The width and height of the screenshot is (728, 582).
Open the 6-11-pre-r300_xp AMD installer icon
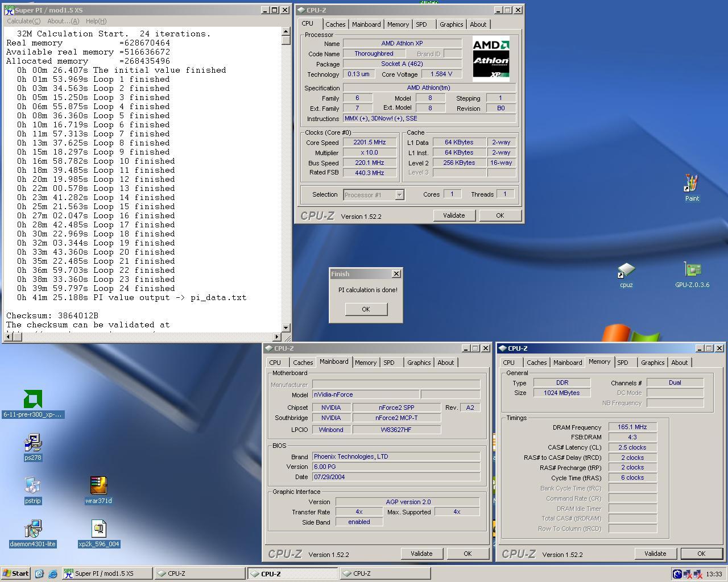click(33, 404)
